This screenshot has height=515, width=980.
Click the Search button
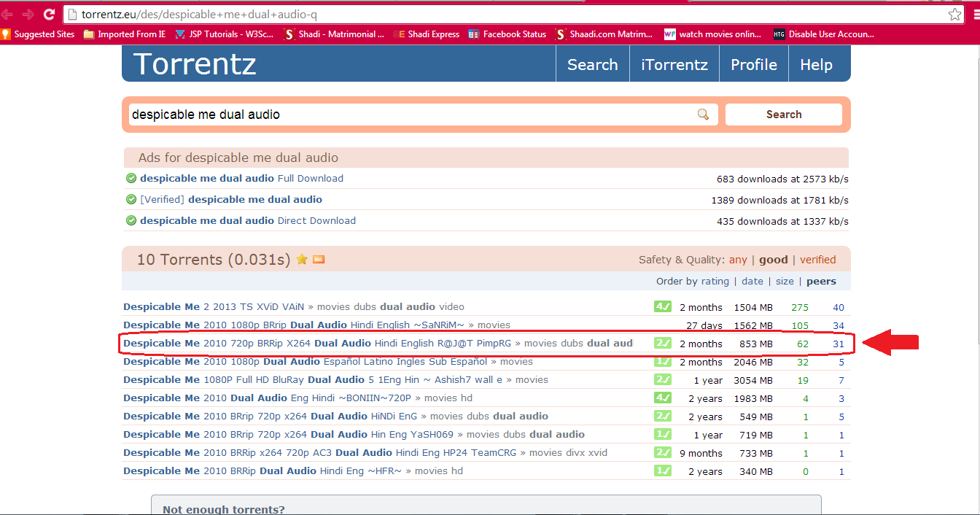[x=784, y=115]
